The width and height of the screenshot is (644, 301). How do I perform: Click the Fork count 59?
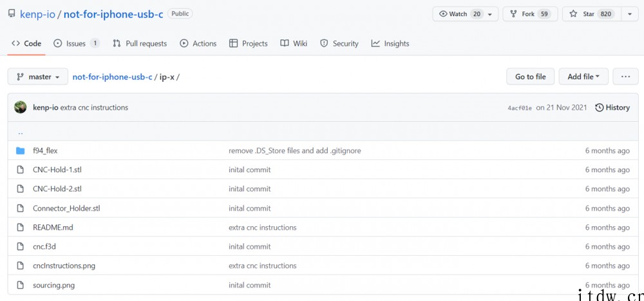pos(544,14)
